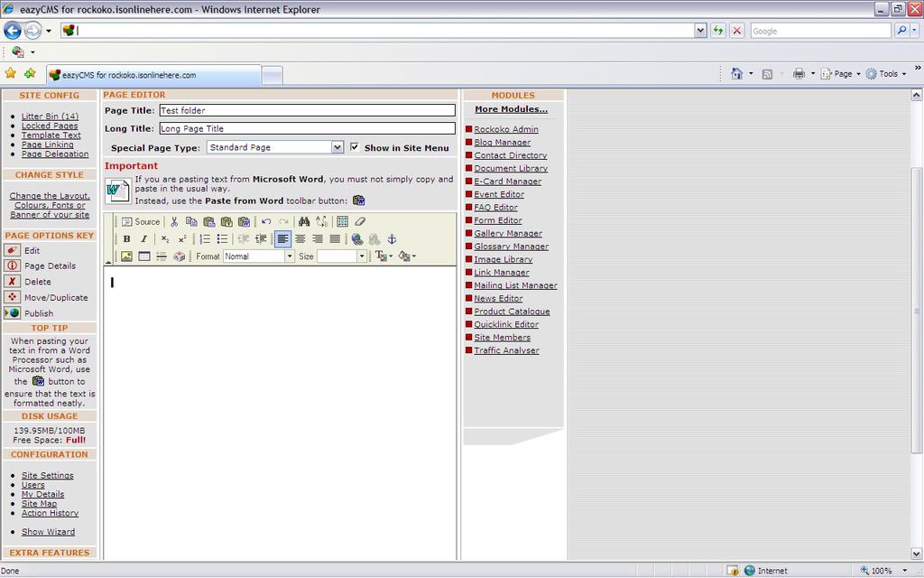Click the Undo arrow in editor toolbar
This screenshot has width=924, height=578.
266,222
